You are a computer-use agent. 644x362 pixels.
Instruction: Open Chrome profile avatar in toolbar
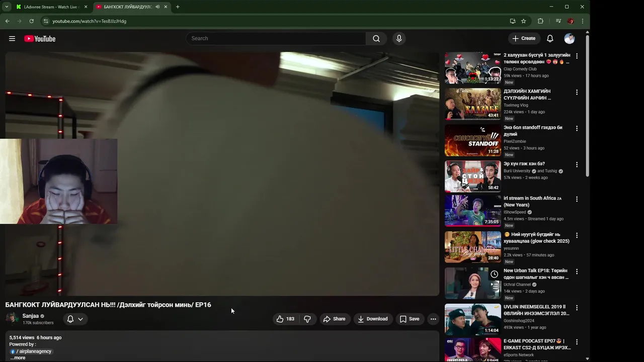pos(571,21)
